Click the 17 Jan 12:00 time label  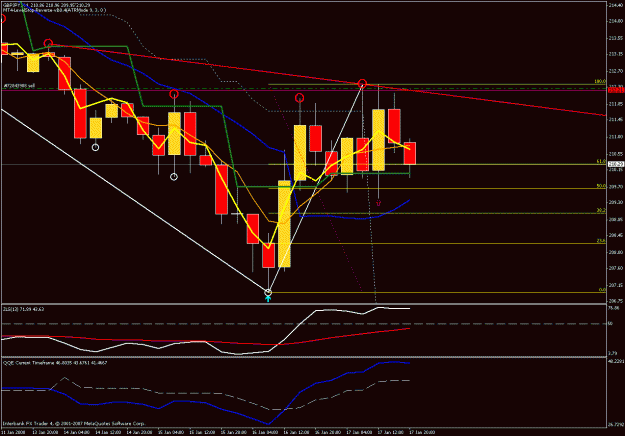click(390, 432)
